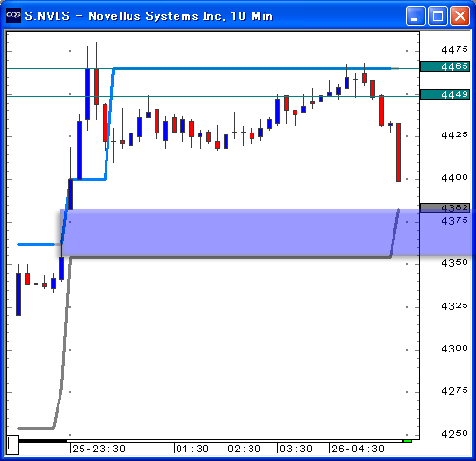Click the 4300 price axis label

(x=455, y=348)
